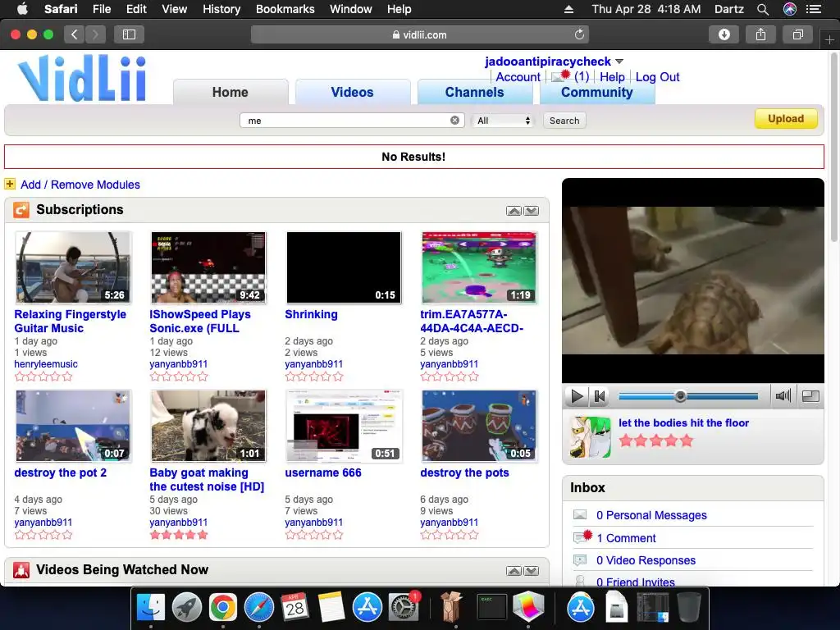Show all Safari tabs overview
Viewport: 840px width, 630px height.
coord(797,34)
